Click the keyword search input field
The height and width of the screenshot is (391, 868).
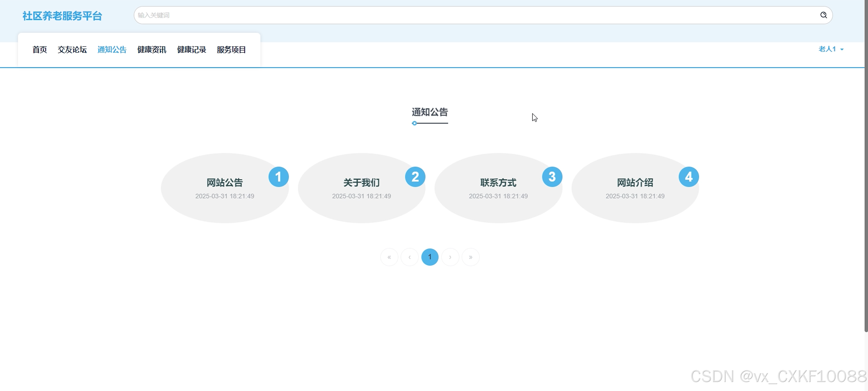point(472,15)
